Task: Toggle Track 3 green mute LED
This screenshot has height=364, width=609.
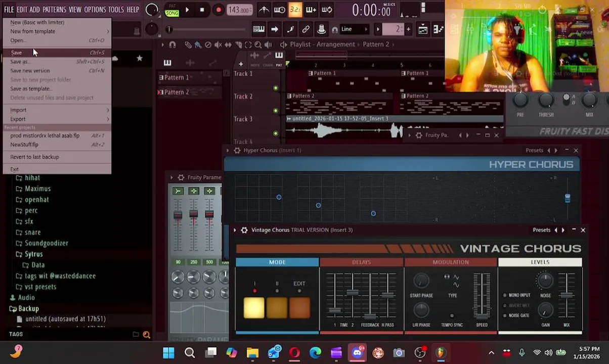Action: tap(276, 133)
